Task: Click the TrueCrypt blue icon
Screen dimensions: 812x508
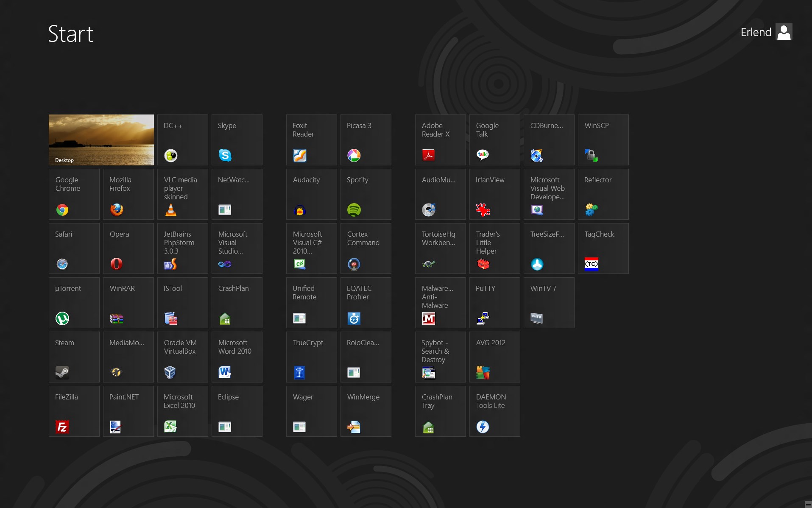Action: tap(300, 373)
